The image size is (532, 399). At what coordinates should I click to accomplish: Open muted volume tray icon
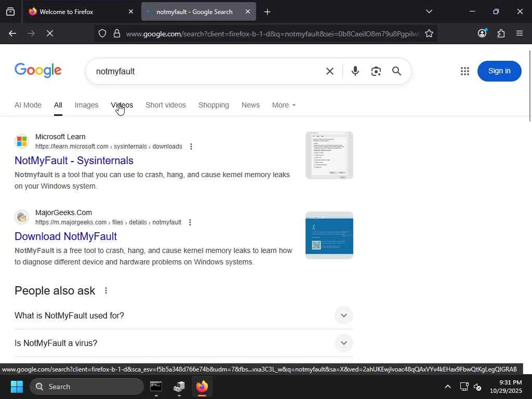click(x=477, y=387)
